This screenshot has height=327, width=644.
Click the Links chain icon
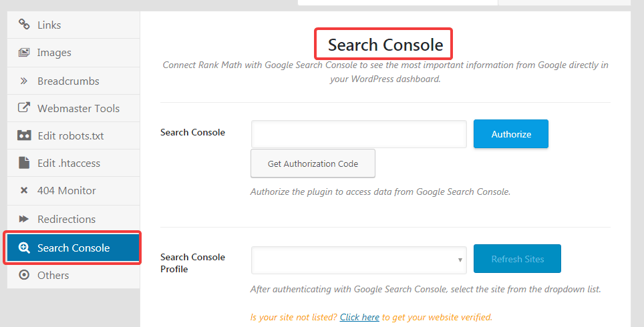click(x=24, y=25)
